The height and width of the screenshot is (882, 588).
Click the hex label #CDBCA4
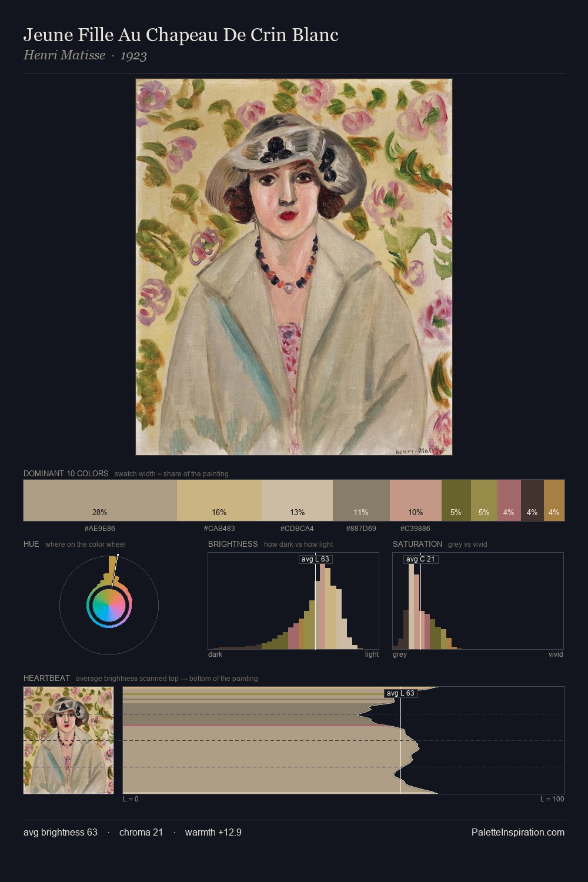(x=298, y=529)
